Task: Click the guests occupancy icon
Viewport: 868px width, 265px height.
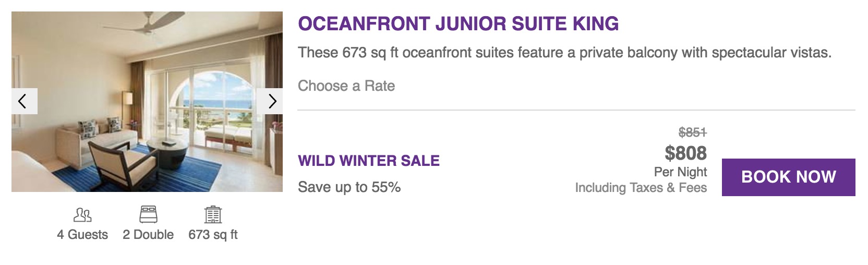Action: coord(82,214)
